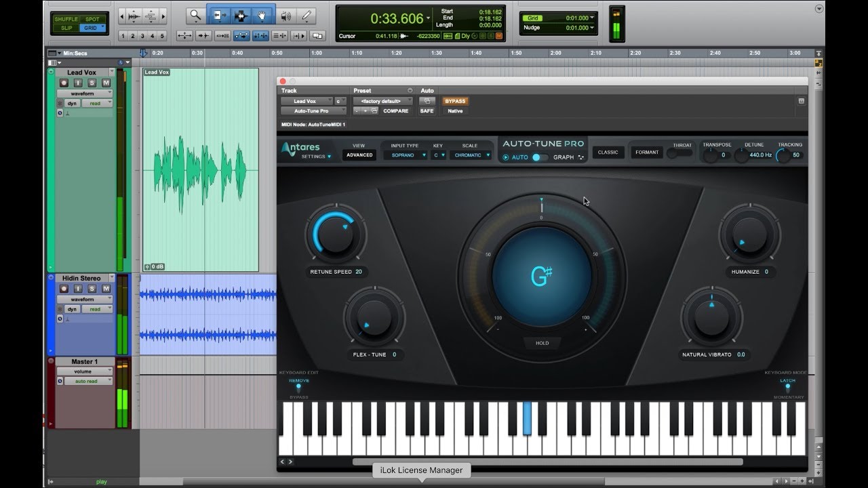Toggle the plug-in BYPASS button
The width and height of the screenshot is (868, 488).
[455, 101]
